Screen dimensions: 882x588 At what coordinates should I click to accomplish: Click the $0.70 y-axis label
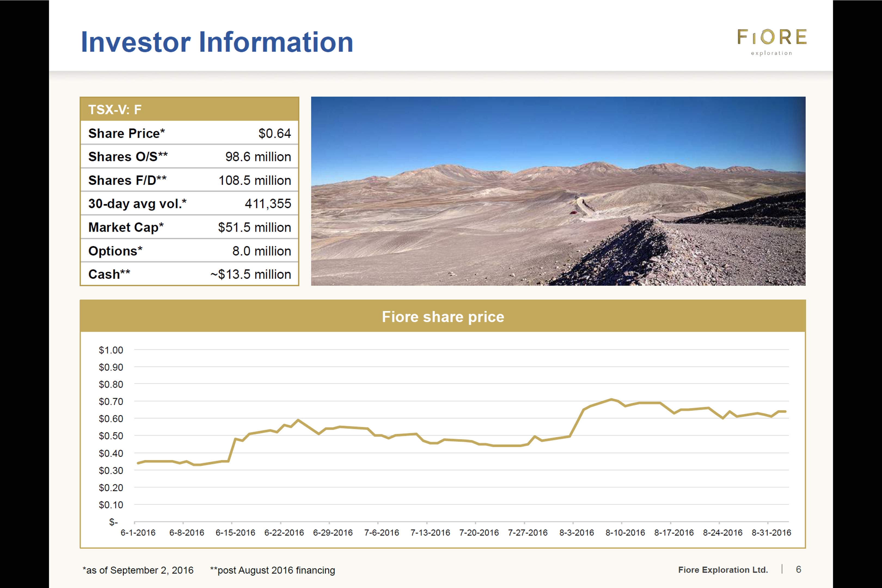click(111, 402)
